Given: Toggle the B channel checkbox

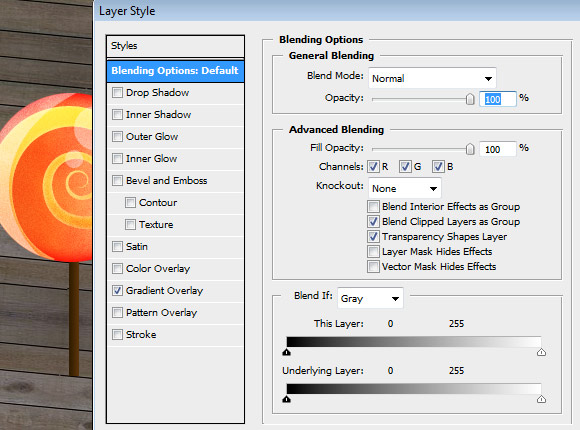Looking at the screenshot, I should pos(438,167).
